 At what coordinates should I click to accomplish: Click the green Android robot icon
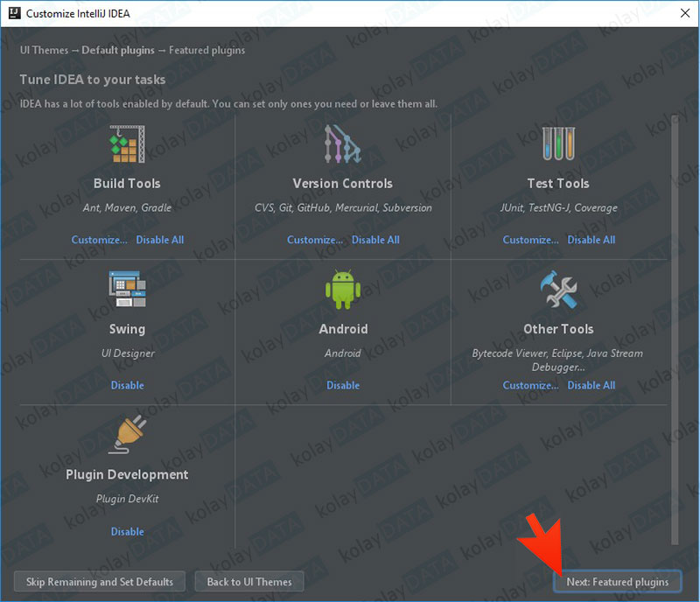342,290
